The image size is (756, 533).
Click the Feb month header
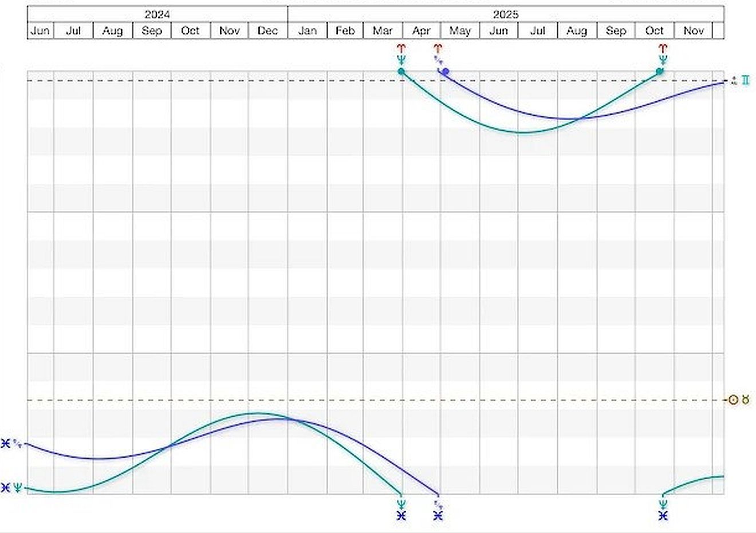(345, 31)
